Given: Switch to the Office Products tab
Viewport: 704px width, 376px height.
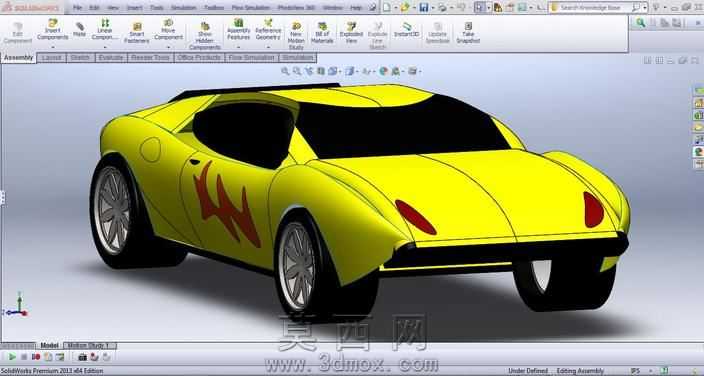Looking at the screenshot, I should [199, 58].
